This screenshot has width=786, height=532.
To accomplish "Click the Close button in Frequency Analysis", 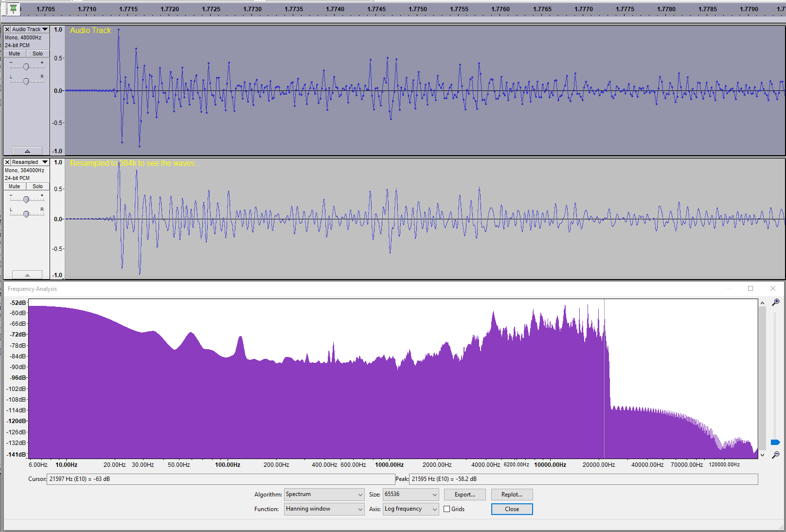I will click(512, 509).
